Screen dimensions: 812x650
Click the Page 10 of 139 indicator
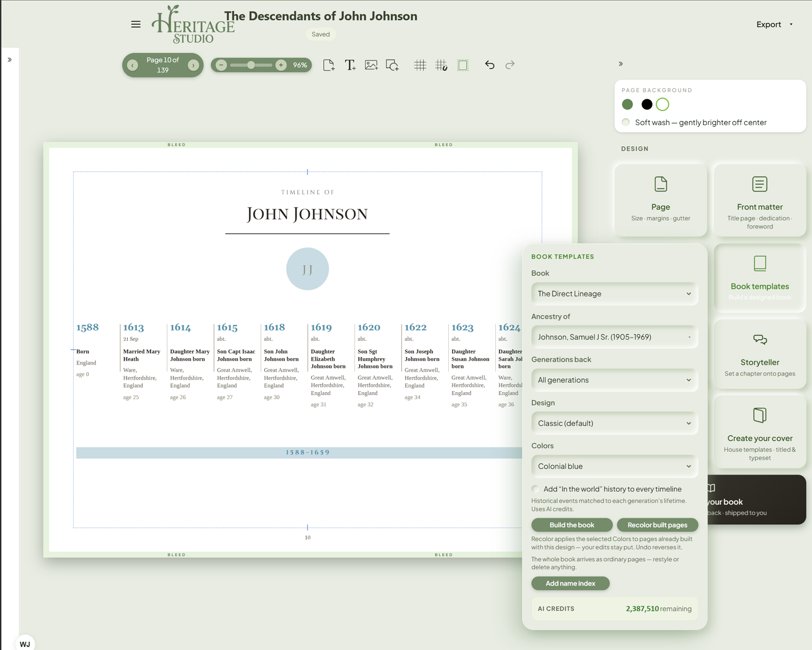(x=163, y=65)
